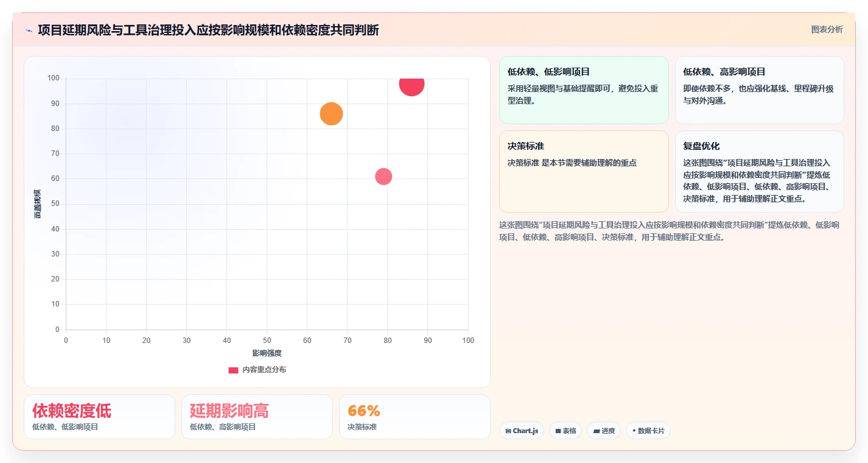Screen dimensions: 868x463
Task: Open the 低依赖、高影响项目 card
Action: pos(759,90)
